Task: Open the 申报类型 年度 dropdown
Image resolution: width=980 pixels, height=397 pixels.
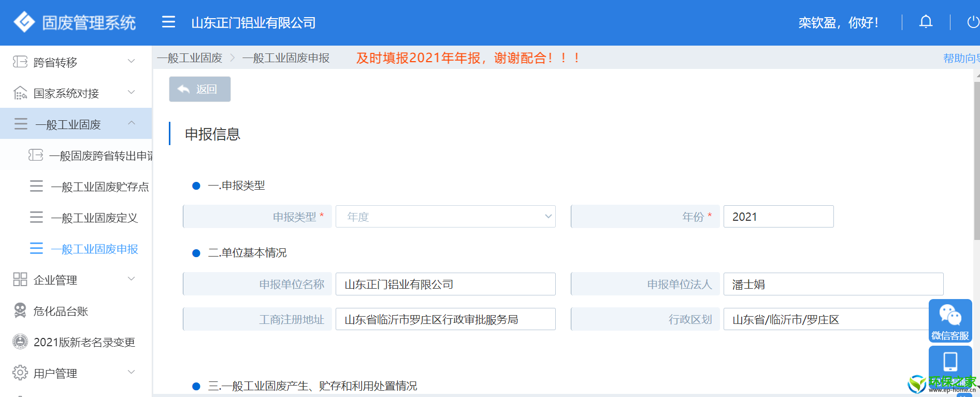Action: pyautogui.click(x=445, y=217)
